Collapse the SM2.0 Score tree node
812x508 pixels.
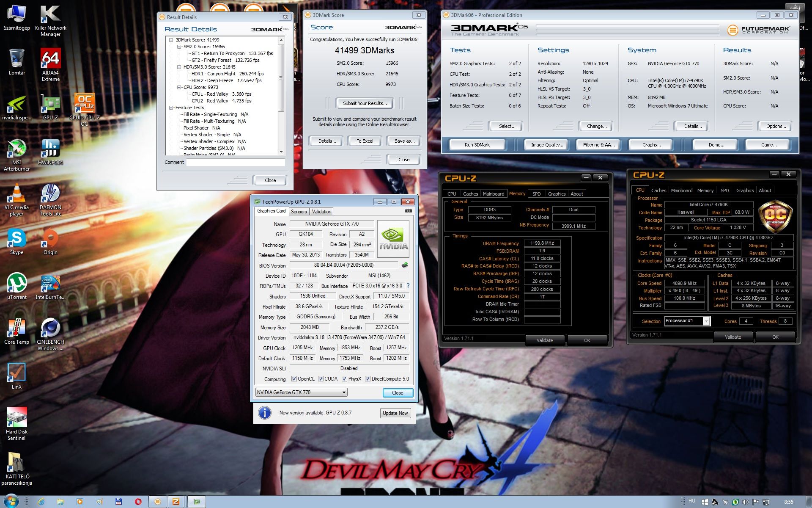[x=179, y=47]
